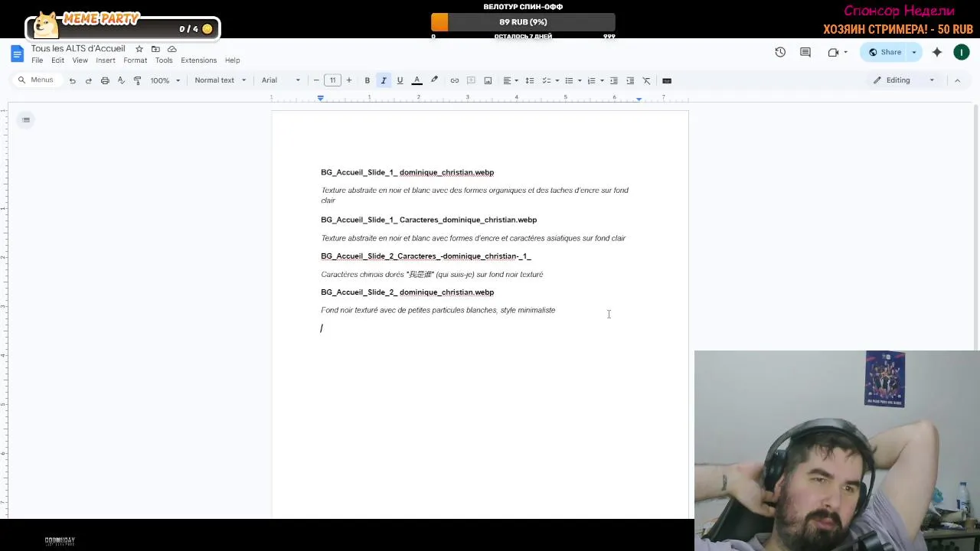Change font using the Arial dropdown
Image resolution: width=980 pixels, height=551 pixels.
pyautogui.click(x=281, y=80)
